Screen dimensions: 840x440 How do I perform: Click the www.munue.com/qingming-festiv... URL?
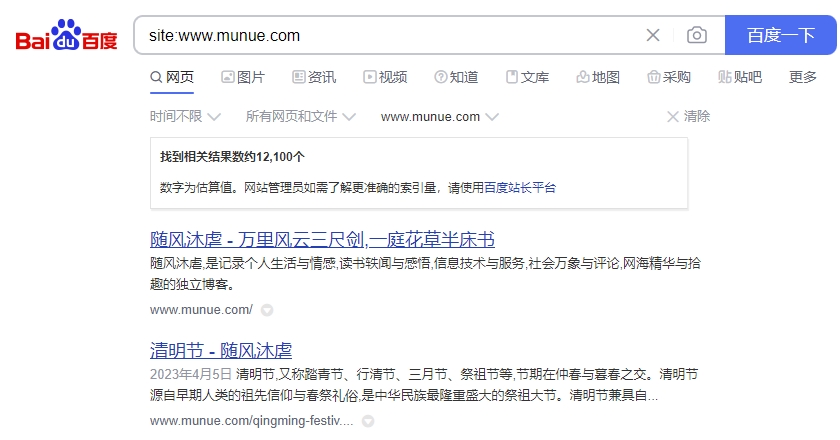pyautogui.click(x=252, y=421)
